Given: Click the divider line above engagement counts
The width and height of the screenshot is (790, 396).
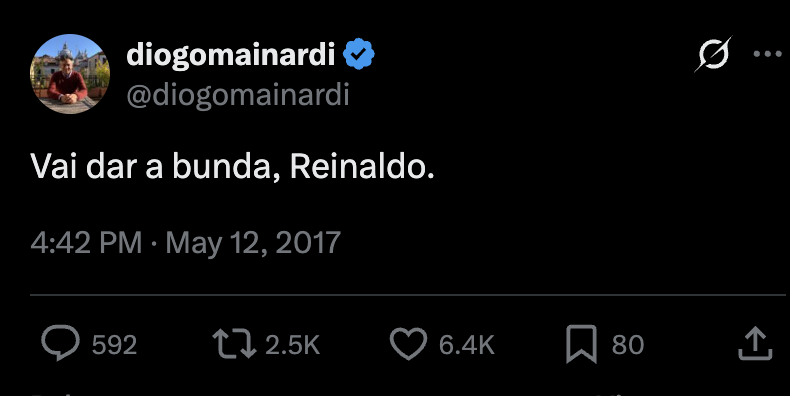Looking at the screenshot, I should 408,294.
